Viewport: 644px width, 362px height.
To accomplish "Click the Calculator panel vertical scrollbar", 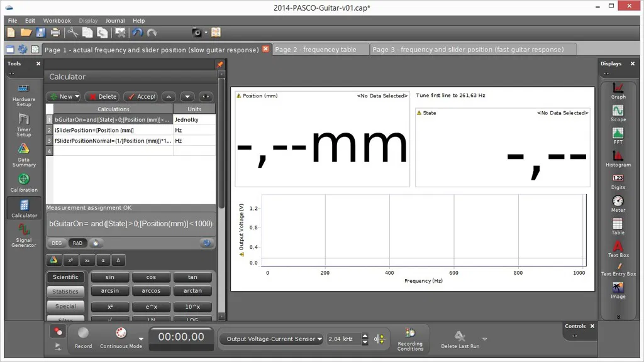I will (221, 144).
